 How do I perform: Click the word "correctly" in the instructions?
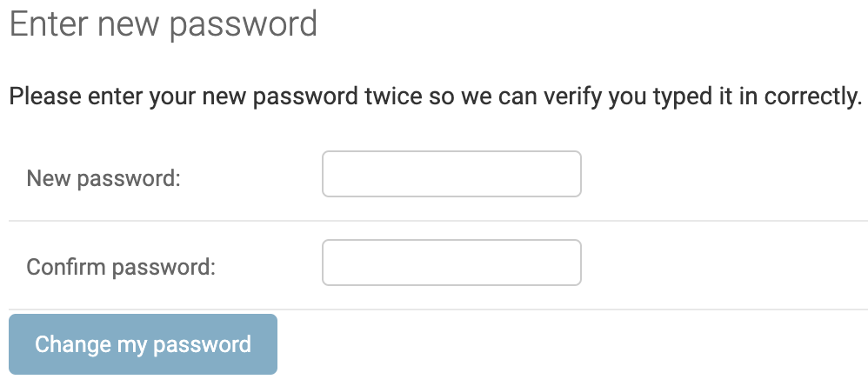811,96
